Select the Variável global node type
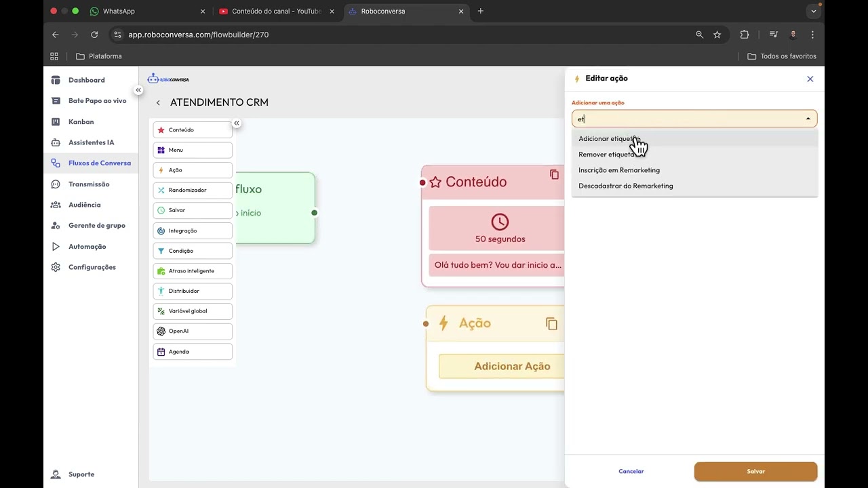This screenshot has width=868, height=488. 193,311
